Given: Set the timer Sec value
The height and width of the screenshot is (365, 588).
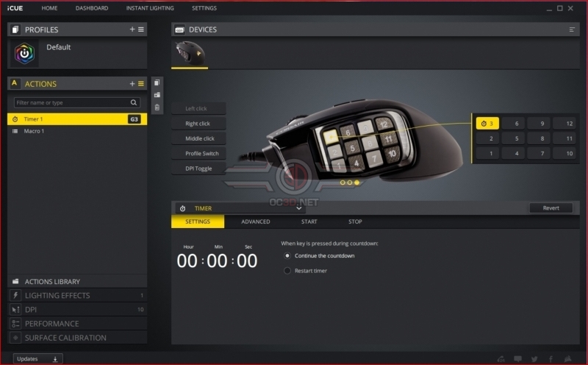Looking at the screenshot, I should pos(247,261).
